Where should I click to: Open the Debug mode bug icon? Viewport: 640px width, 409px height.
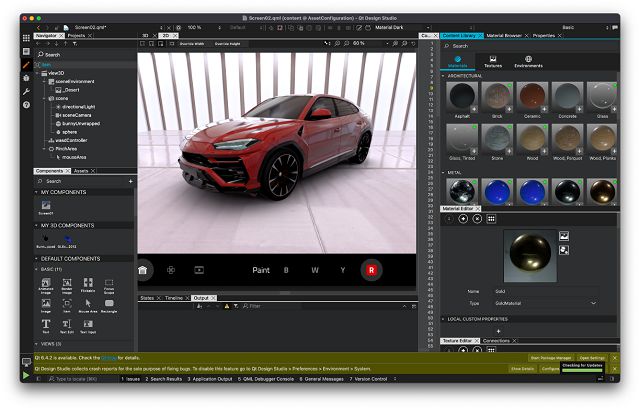pyautogui.click(x=26, y=78)
